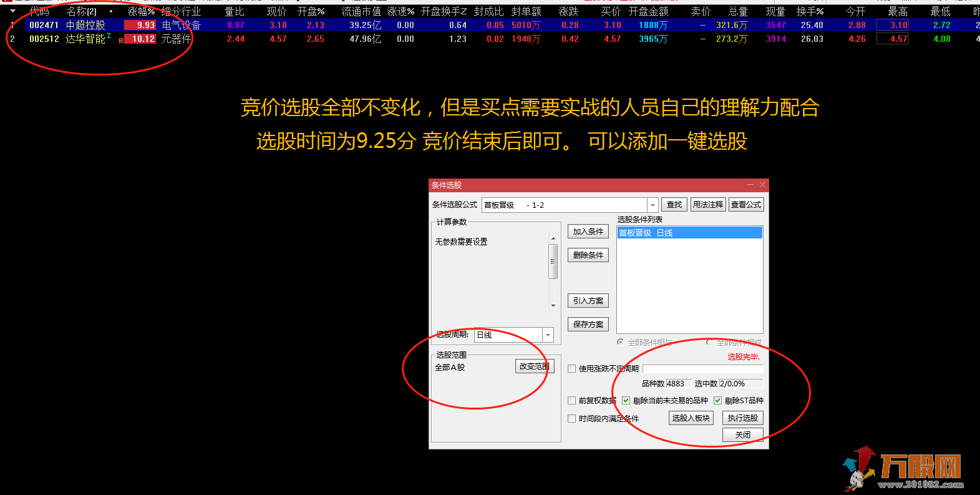The height and width of the screenshot is (495, 980).
Task: Click 全部A股 scope label
Action: [450, 367]
